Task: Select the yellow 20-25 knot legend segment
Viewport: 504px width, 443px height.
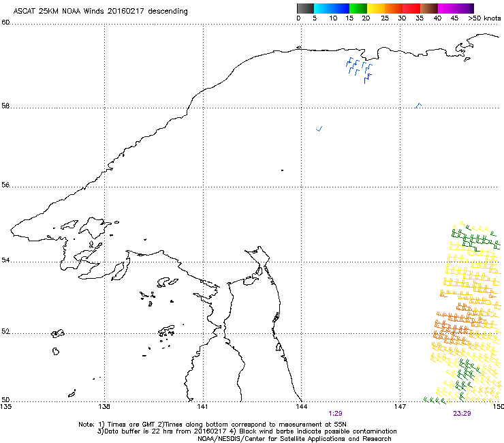Action: [376, 8]
